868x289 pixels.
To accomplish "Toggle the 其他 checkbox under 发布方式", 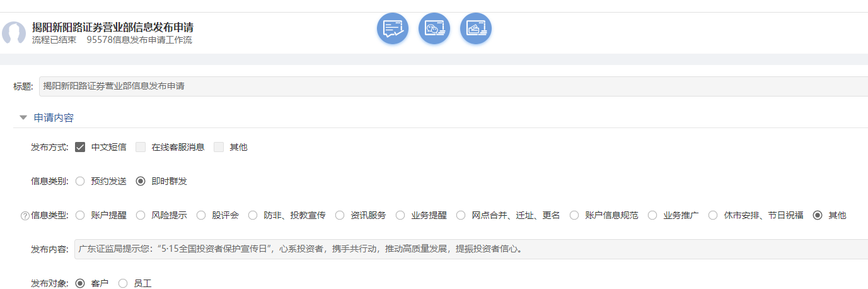I will [x=219, y=147].
